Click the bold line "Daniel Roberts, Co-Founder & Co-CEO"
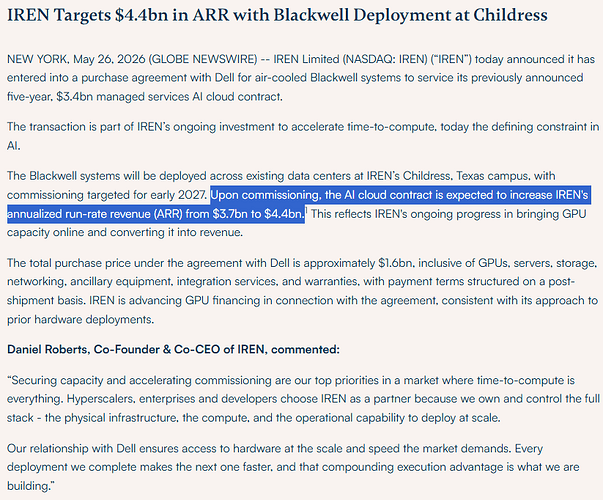Image resolution: width=603 pixels, height=500 pixels. pos(113,349)
